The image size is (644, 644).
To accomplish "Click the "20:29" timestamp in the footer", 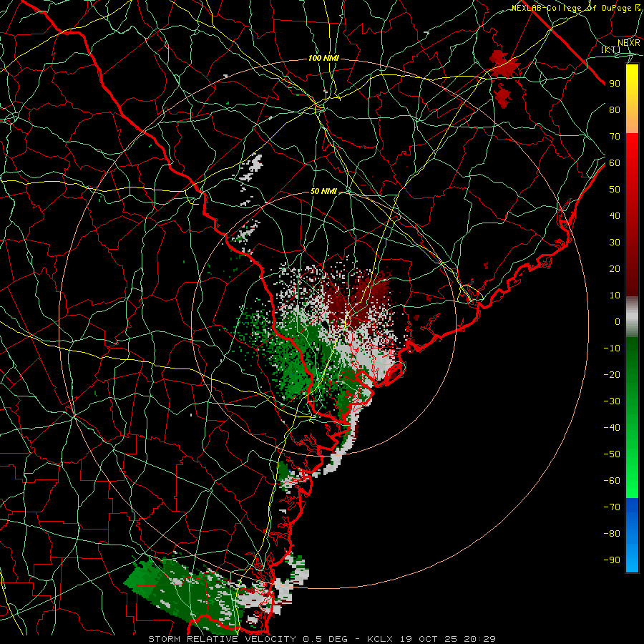I will [479, 639].
